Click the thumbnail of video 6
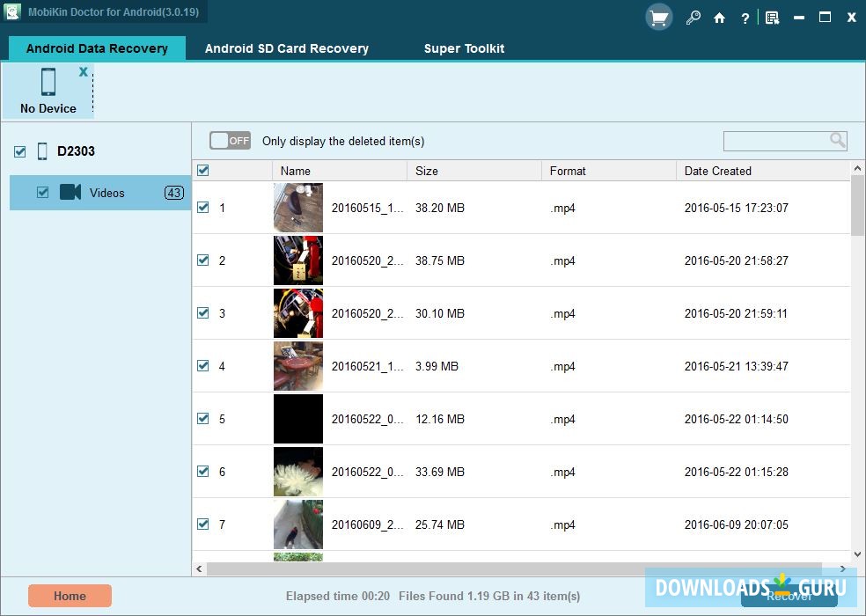The image size is (866, 616). 298,472
